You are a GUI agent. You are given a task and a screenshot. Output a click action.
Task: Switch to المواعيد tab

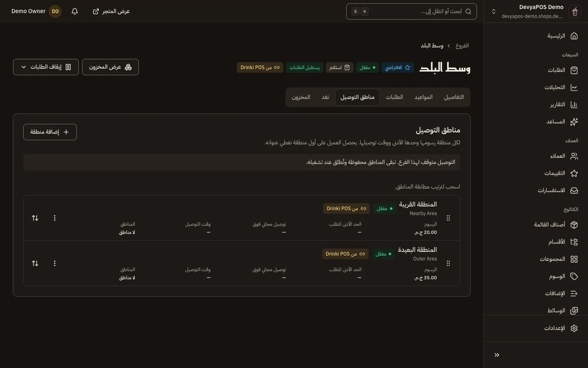click(423, 97)
